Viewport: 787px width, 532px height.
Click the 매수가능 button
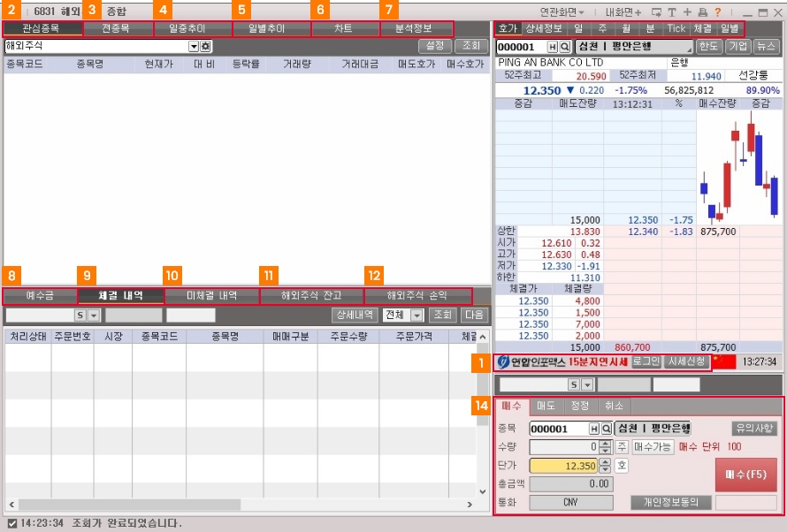coord(653,446)
